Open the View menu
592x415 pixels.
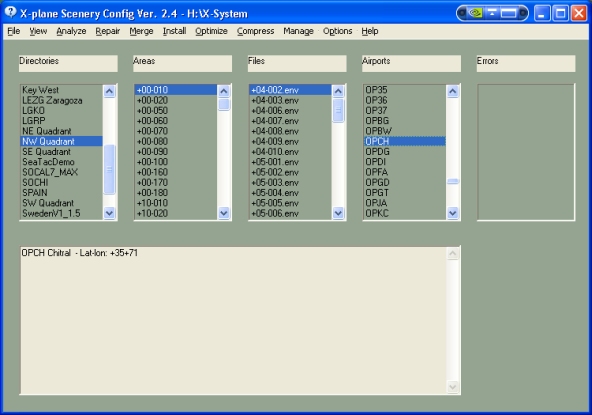(38, 31)
